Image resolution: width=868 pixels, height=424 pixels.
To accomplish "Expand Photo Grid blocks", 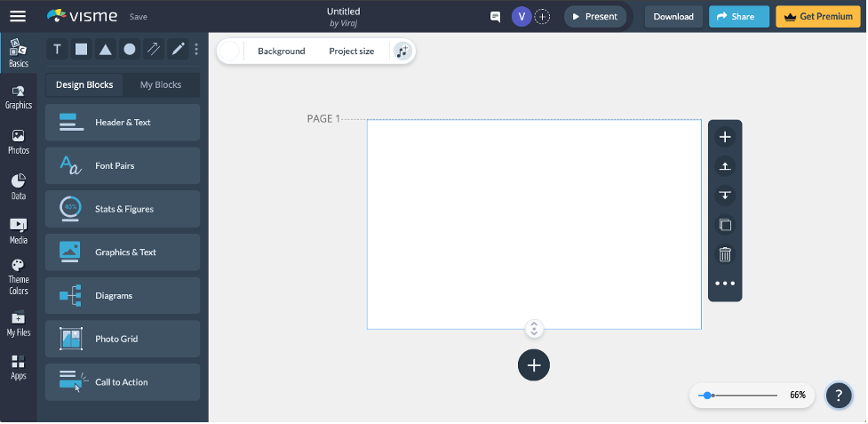I will click(123, 339).
